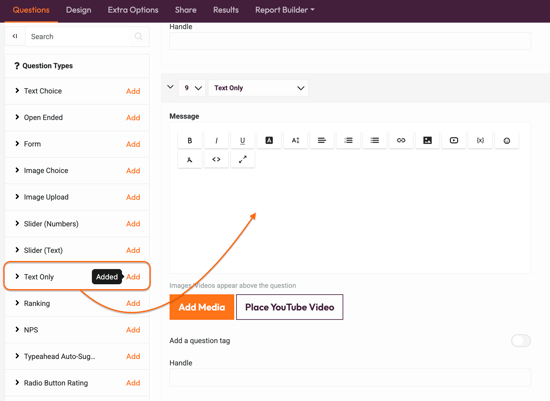550x401 pixels.
Task: Expand the Typeahead Auto-Sug... question type
Action: [17, 356]
